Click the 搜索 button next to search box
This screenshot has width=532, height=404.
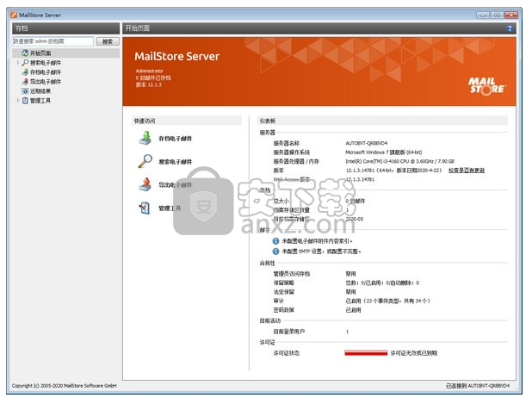(x=108, y=41)
